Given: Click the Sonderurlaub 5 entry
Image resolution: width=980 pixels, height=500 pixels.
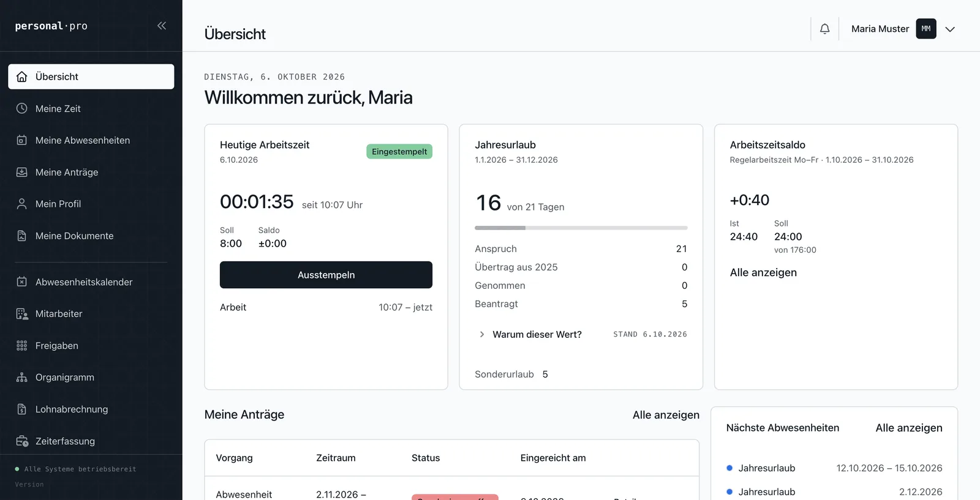Looking at the screenshot, I should click(x=511, y=374).
